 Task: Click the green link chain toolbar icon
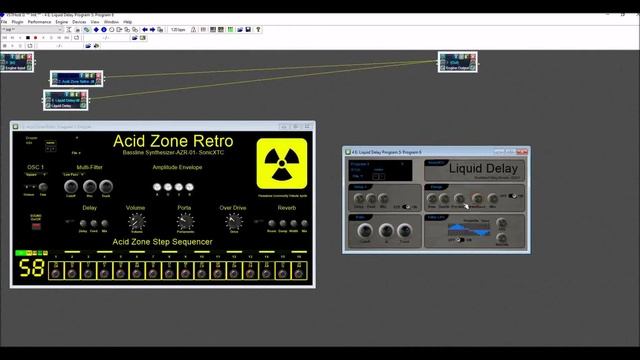point(87,30)
